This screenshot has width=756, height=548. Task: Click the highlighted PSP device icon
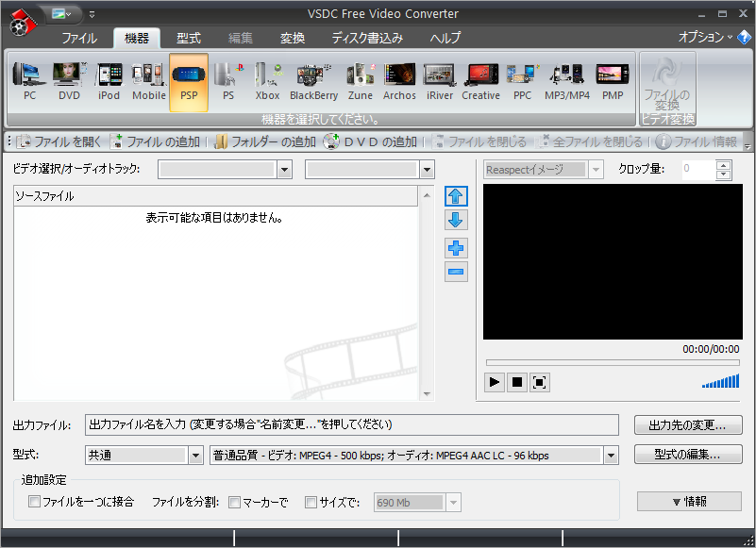189,82
